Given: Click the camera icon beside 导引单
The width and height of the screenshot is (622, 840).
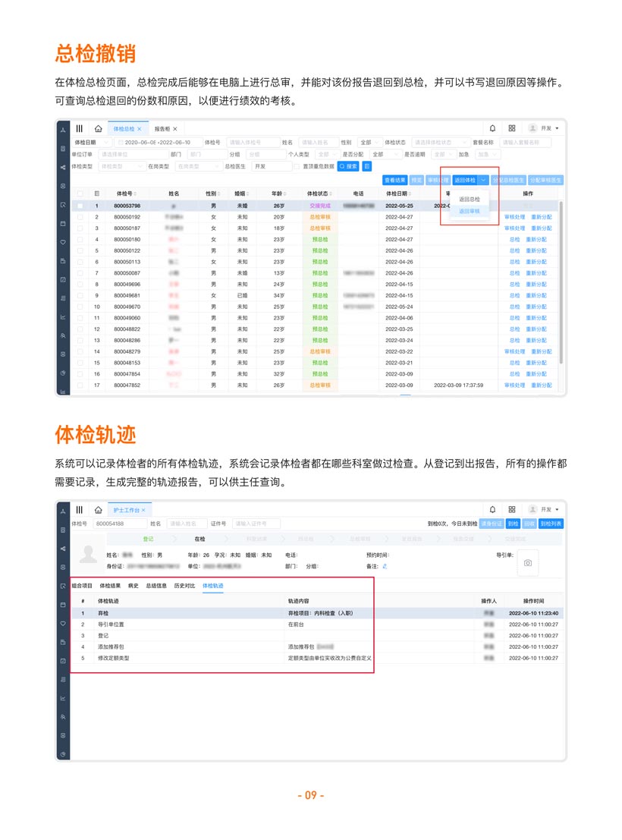Looking at the screenshot, I should [x=527, y=562].
